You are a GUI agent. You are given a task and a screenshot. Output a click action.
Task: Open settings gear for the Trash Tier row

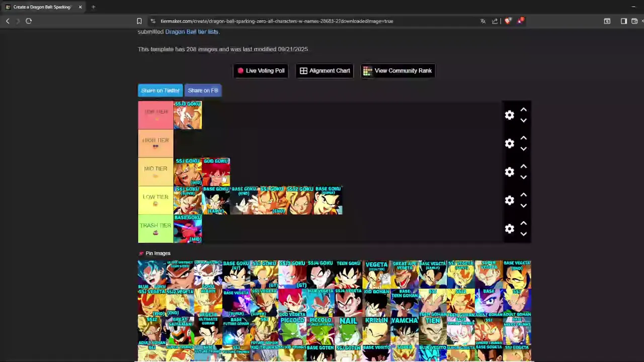510,229
